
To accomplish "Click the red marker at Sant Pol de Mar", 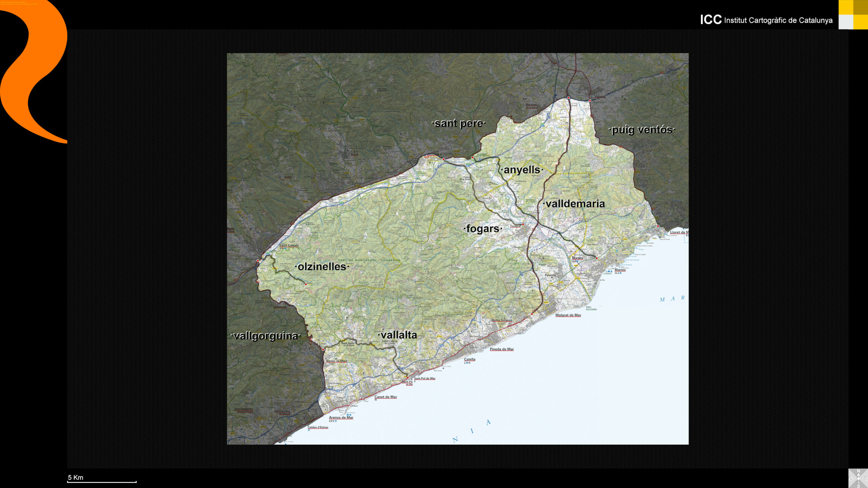I will pos(408,378).
